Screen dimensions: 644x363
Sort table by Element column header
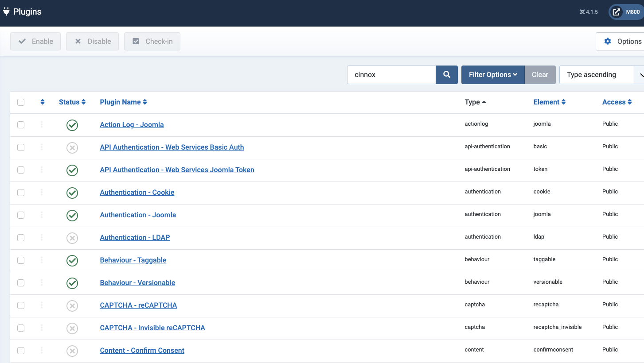coord(549,102)
